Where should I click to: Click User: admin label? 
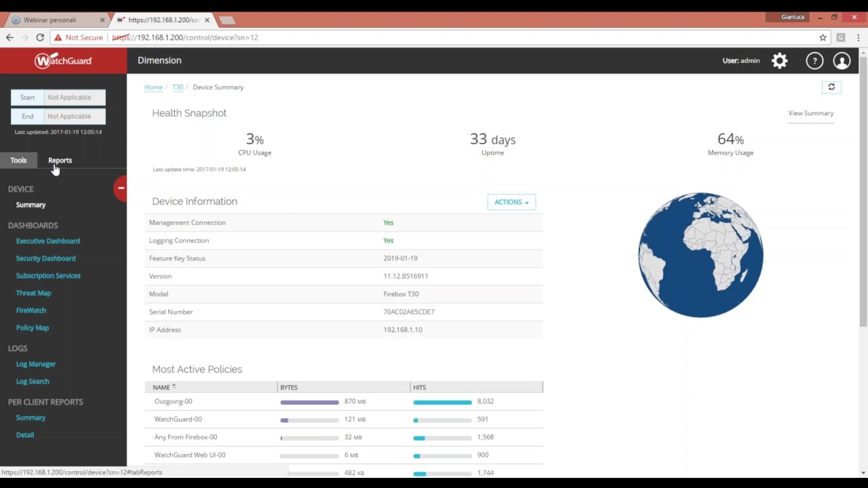click(741, 61)
